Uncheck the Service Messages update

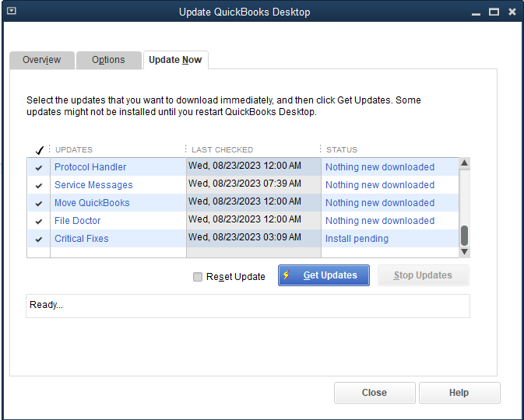tap(39, 185)
